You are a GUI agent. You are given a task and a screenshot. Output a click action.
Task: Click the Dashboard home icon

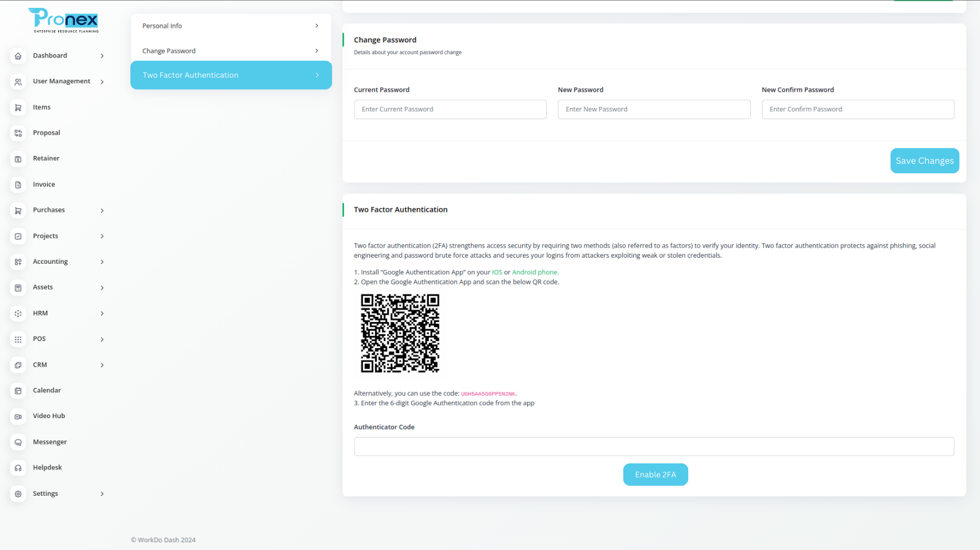click(x=18, y=56)
